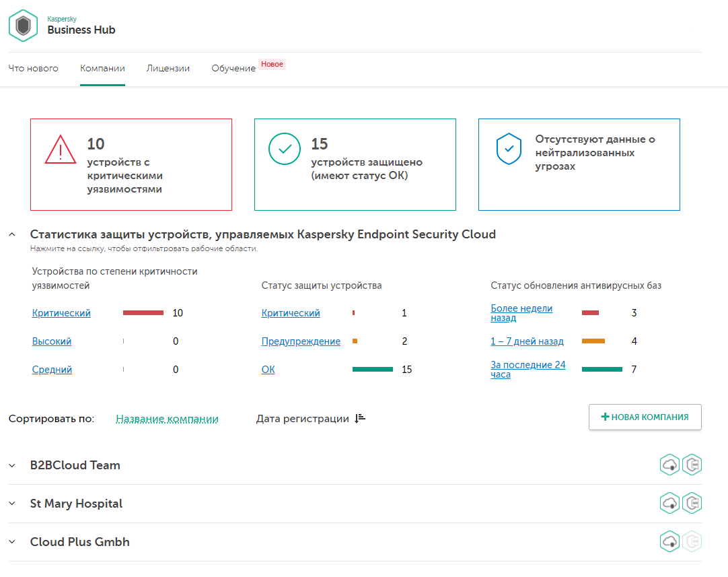
Task: Go to the Что нового tab
Action: point(34,69)
